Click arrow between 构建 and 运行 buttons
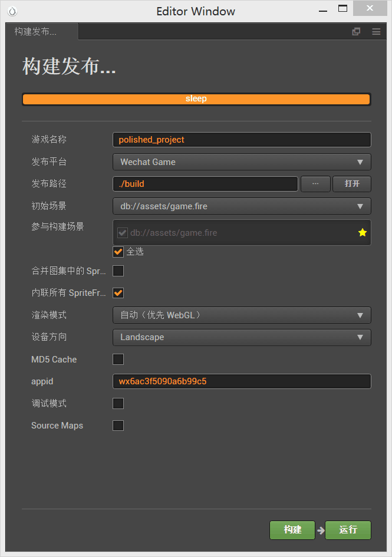Viewport: 392px width, 557px height. [321, 530]
